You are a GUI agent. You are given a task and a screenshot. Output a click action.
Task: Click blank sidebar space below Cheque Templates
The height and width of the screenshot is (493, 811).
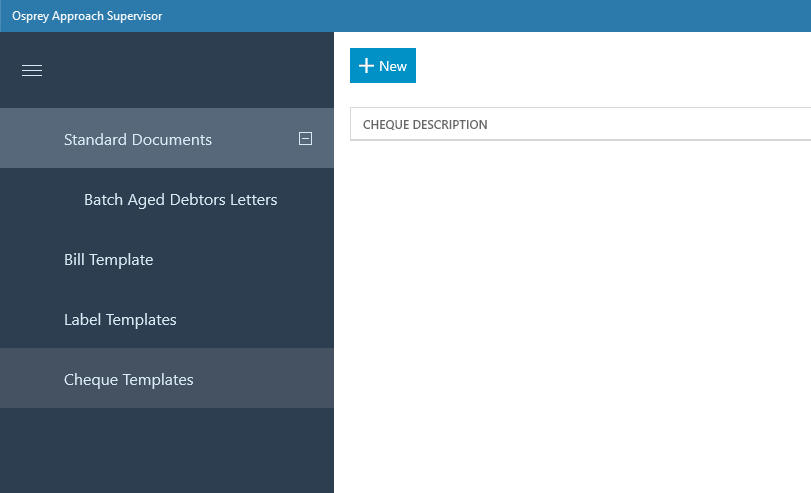point(167,450)
